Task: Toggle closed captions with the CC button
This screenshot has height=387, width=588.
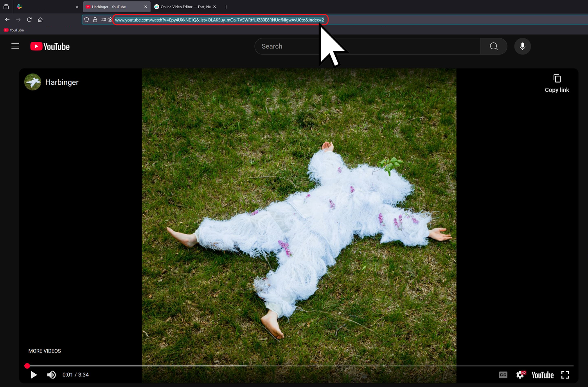Action: [503, 374]
